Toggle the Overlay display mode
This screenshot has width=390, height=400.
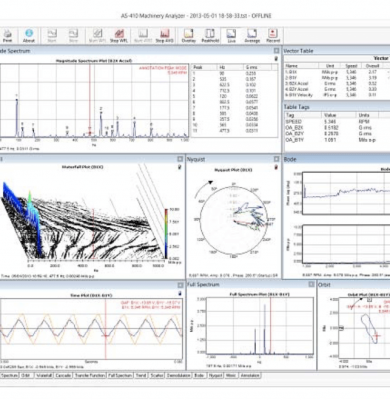[189, 36]
